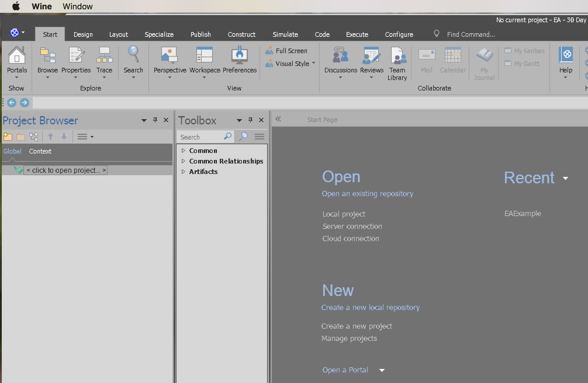Open the Properties ribbon icon
The width and height of the screenshot is (588, 383).
[x=76, y=62]
